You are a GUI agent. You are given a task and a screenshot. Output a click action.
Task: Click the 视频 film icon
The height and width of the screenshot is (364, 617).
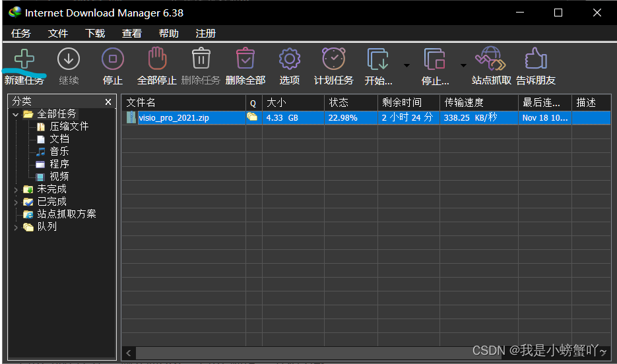(x=40, y=177)
